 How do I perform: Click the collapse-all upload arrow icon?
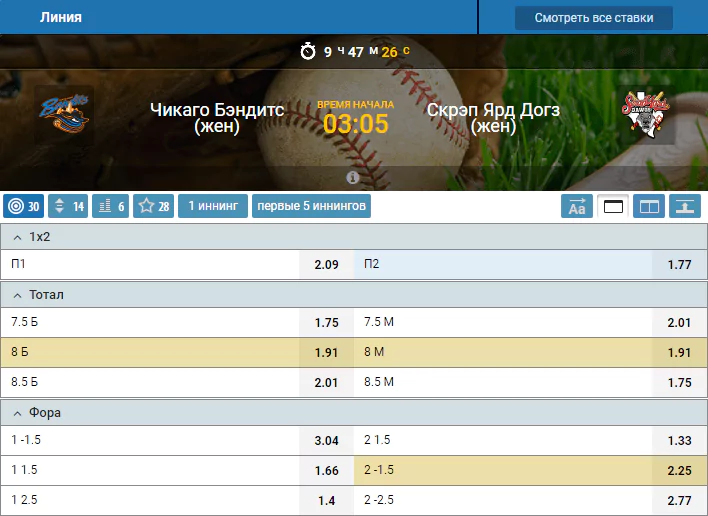click(x=685, y=206)
